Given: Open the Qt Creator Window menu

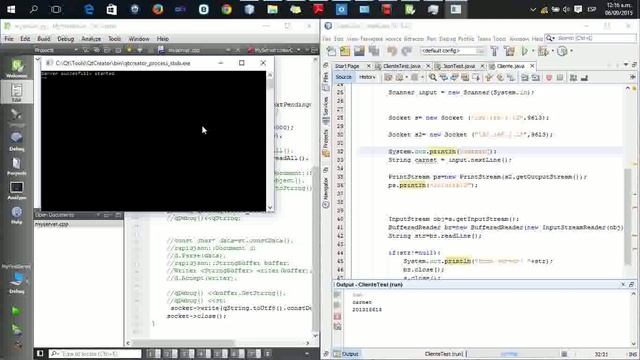Looking at the screenshot, I should coord(139,39).
